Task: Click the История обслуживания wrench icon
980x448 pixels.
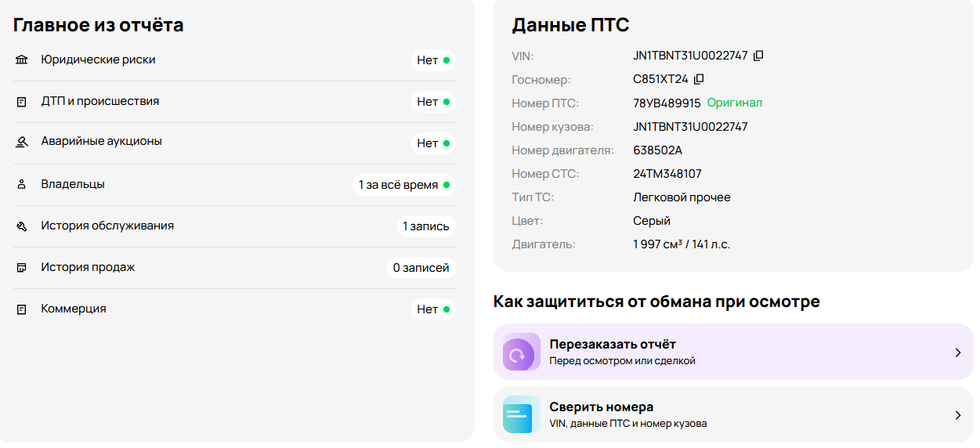Action: point(22,226)
